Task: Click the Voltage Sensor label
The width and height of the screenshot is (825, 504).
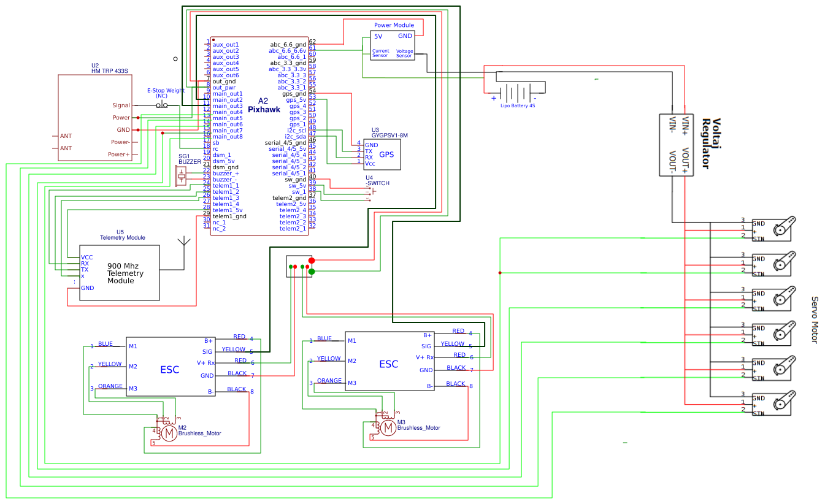Action: pyautogui.click(x=404, y=53)
